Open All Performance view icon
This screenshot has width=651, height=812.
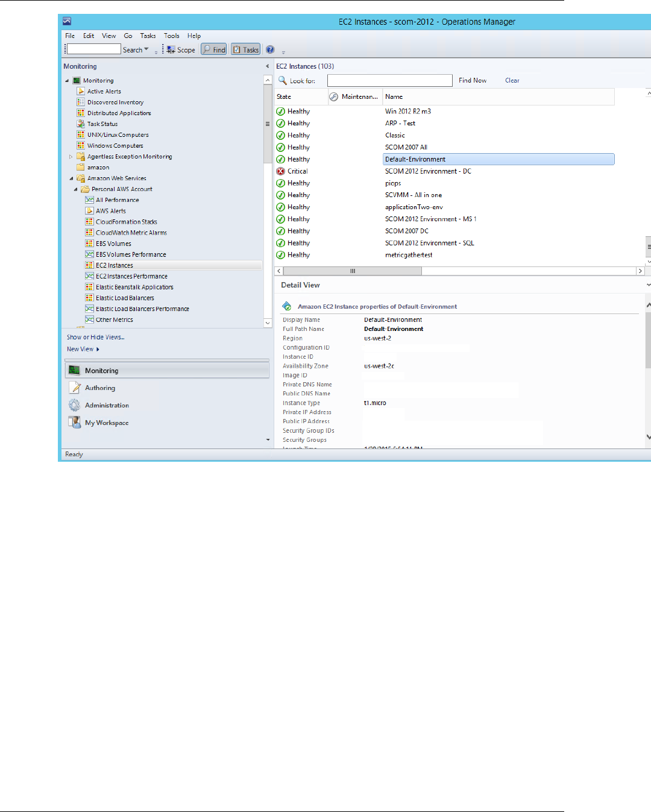click(89, 200)
